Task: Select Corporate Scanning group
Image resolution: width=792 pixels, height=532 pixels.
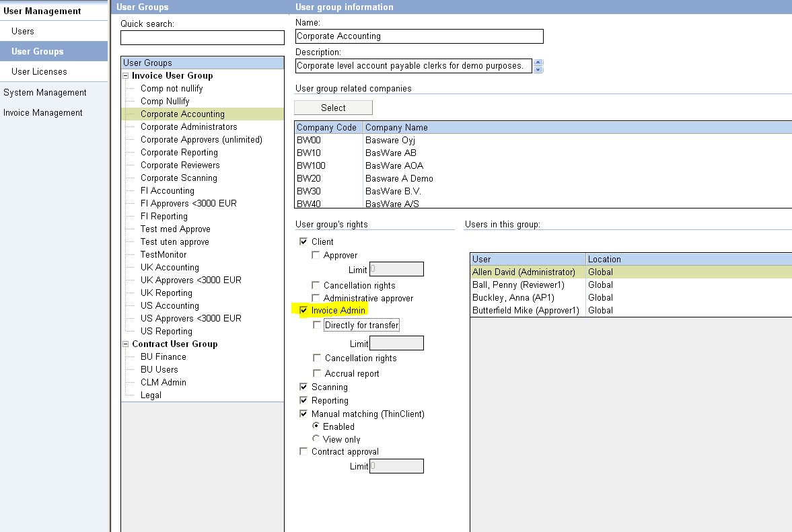Action: coord(179,178)
